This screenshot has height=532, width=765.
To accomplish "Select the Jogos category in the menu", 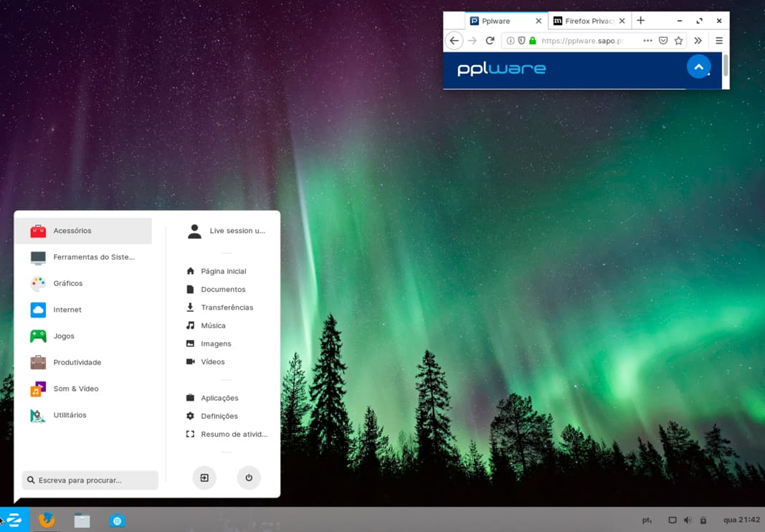I will [x=64, y=336].
